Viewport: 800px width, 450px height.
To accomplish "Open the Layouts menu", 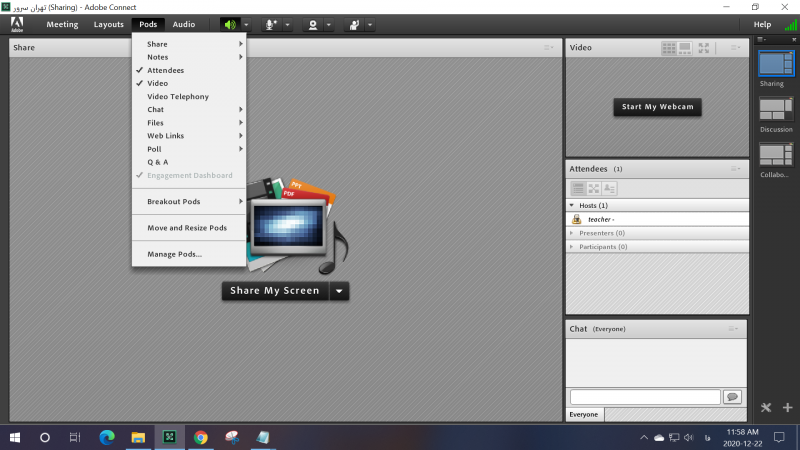I will (x=108, y=24).
